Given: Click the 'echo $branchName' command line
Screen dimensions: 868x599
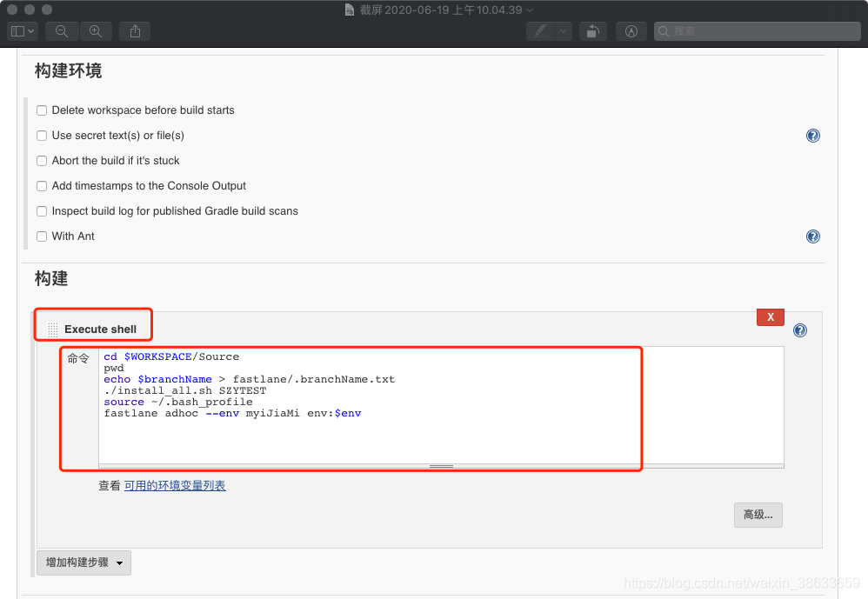Looking at the screenshot, I should coord(249,379).
